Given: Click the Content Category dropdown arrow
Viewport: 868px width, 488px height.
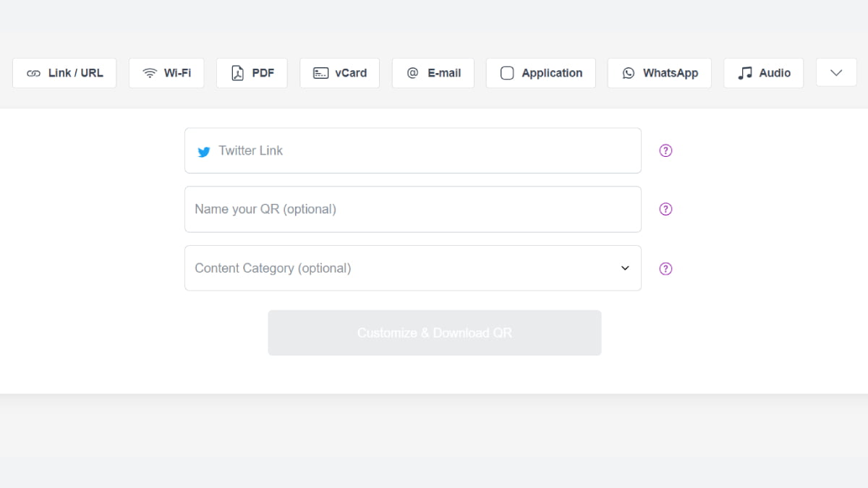Looking at the screenshot, I should click(x=625, y=268).
